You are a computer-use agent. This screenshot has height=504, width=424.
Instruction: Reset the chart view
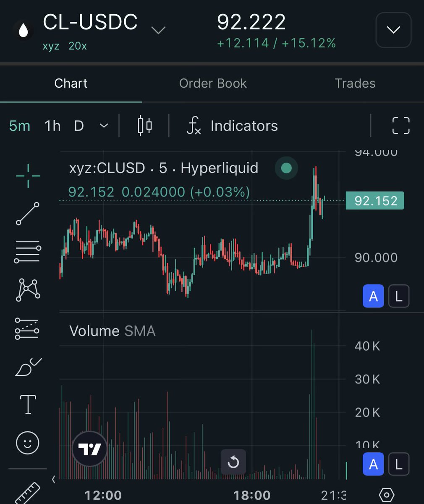(233, 462)
